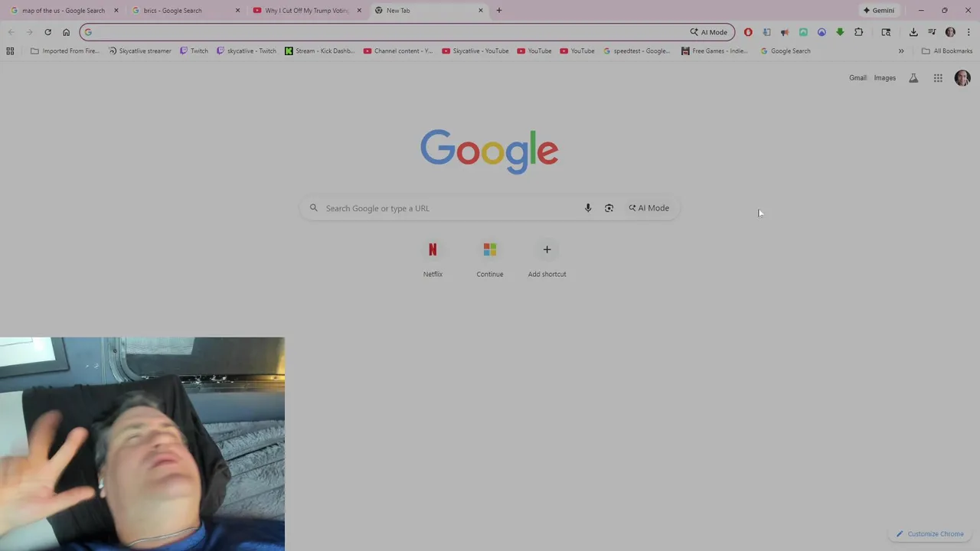Show hidden bookmarks overflow chevron

[x=901, y=51]
